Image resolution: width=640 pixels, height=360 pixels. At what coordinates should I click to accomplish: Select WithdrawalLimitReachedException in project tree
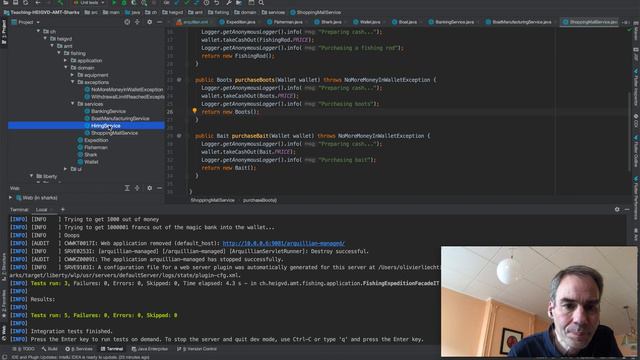coord(124,97)
